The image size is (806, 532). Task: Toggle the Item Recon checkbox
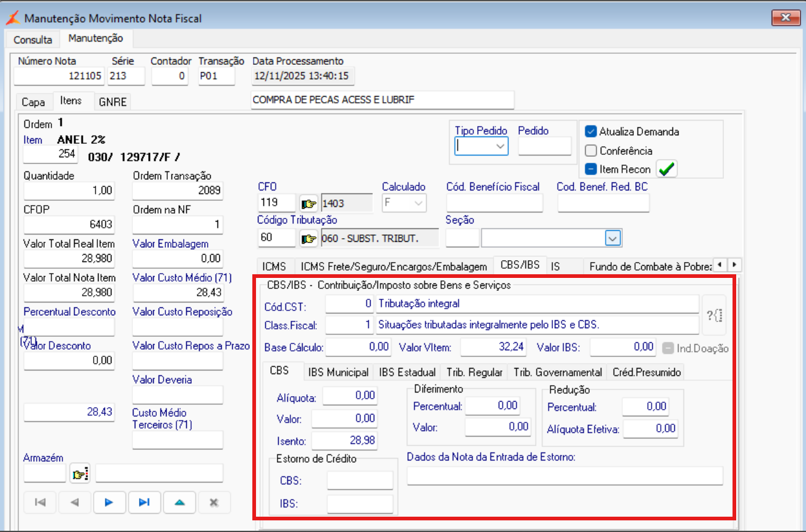(590, 169)
